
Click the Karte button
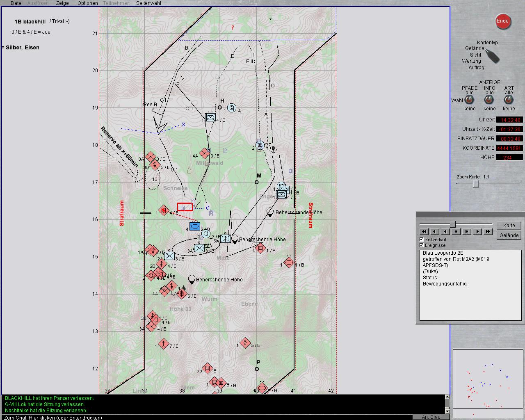509,226
